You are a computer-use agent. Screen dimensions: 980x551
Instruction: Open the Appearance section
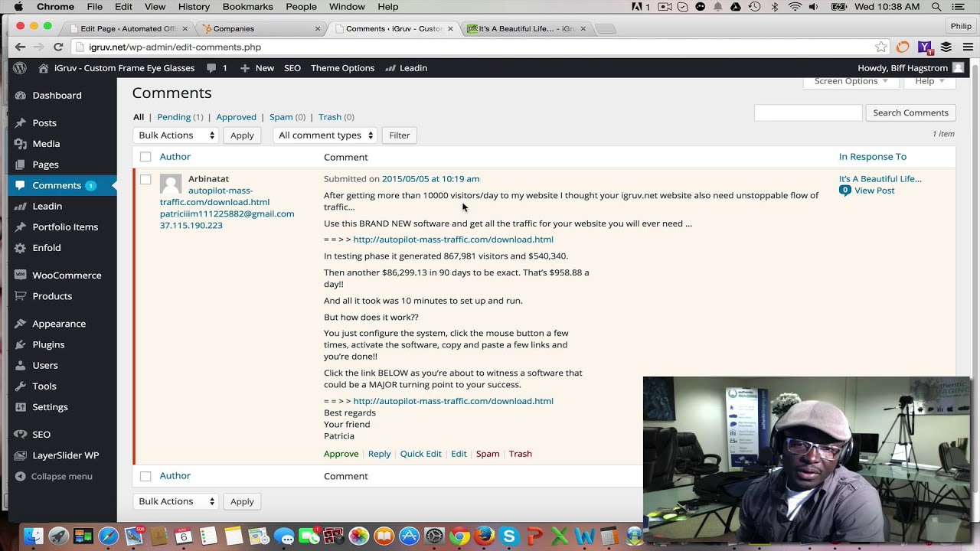coord(59,324)
